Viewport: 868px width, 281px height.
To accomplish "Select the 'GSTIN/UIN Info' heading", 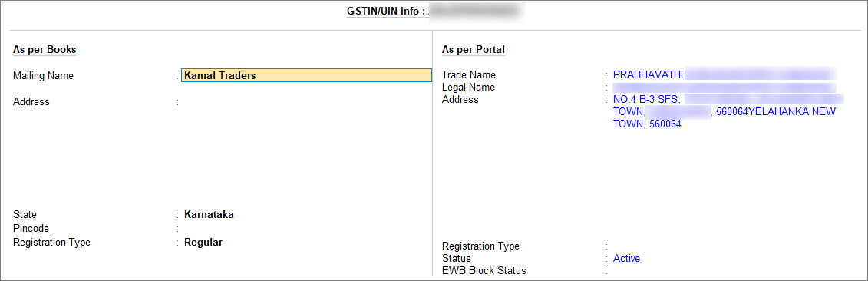I will (385, 11).
